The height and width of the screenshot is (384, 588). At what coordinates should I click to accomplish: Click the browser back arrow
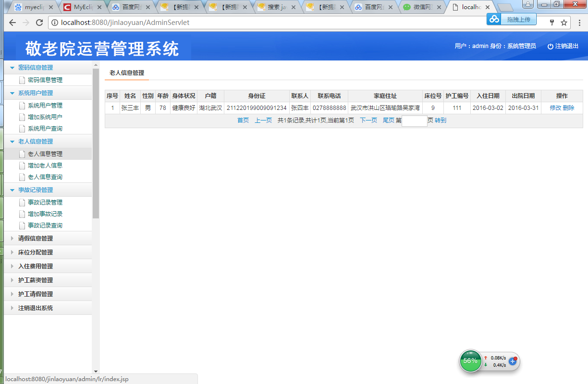12,23
